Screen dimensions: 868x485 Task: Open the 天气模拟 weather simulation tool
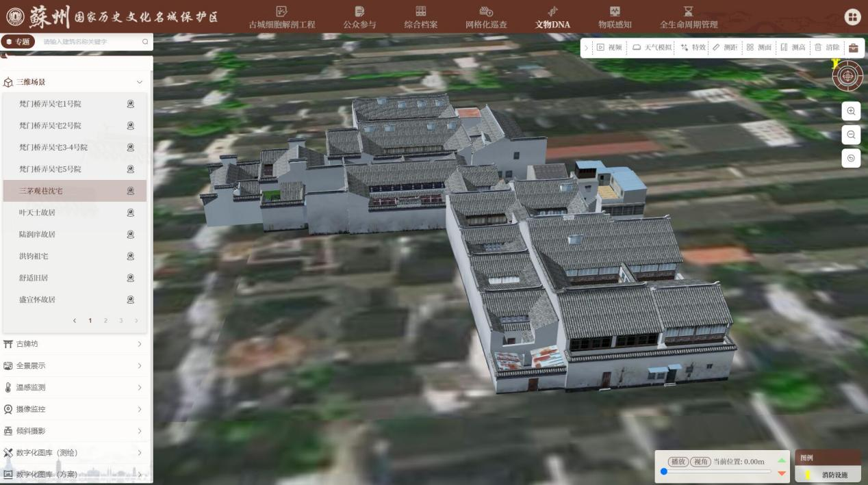point(652,48)
